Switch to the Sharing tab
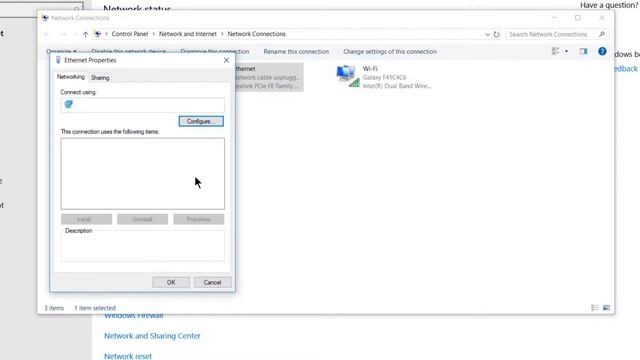Image resolution: width=640 pixels, height=360 pixels. (100, 78)
